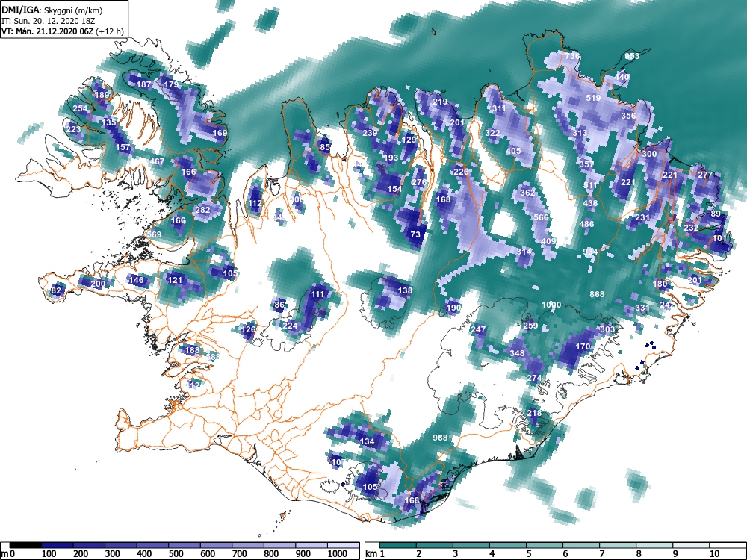
Task: Click the valid time line 'VT: Mán. 21.12.2020 06Z'
Action: [x=48, y=31]
